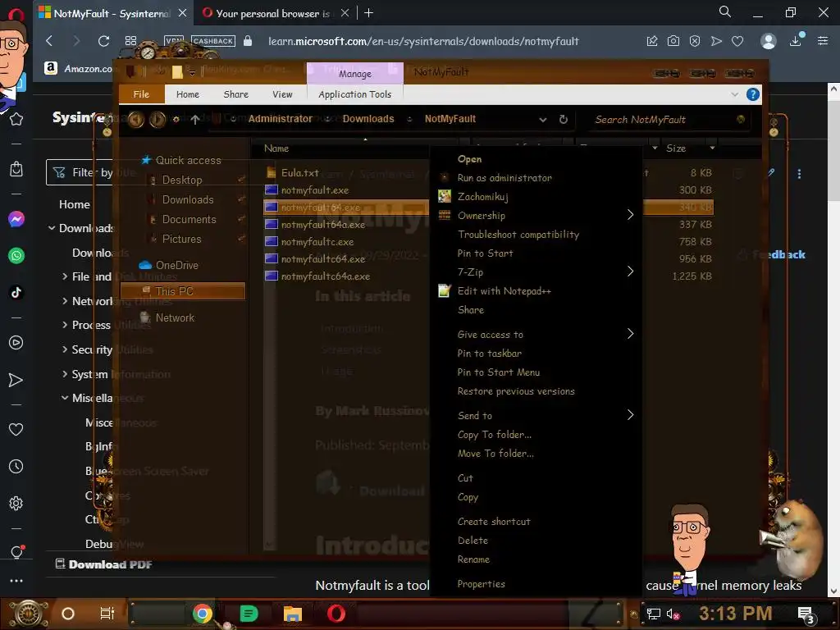This screenshot has height=630, width=840.
Task: Choose Open in context menu
Action: coord(469,159)
